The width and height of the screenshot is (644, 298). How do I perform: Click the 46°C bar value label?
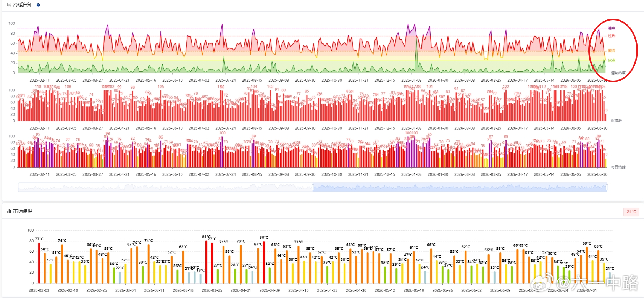coord(281,256)
